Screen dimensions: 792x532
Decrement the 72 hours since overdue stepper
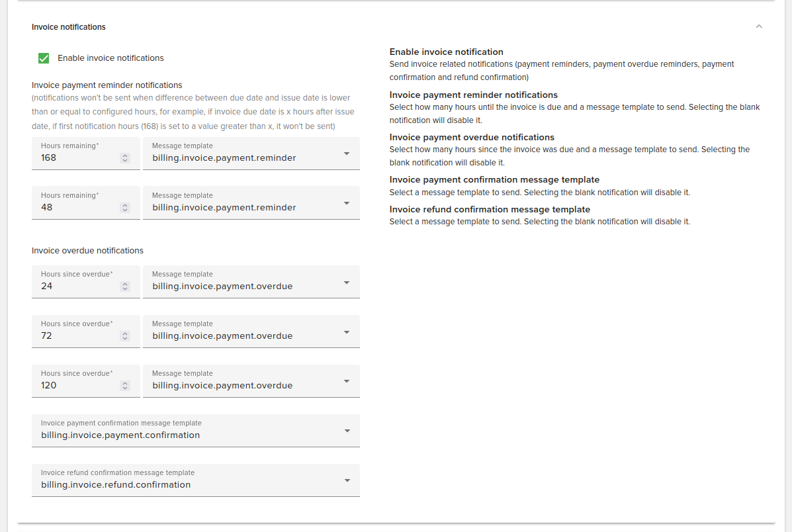pos(125,338)
